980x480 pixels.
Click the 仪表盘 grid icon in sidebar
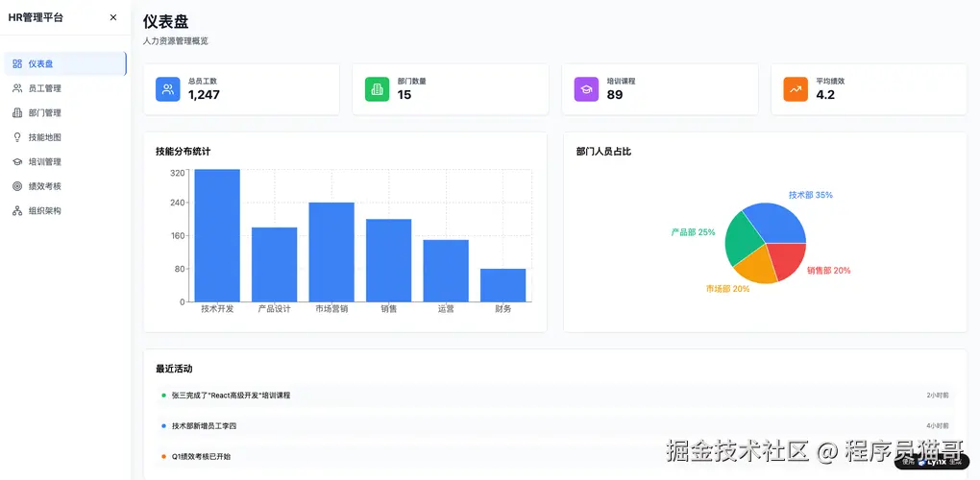(17, 63)
